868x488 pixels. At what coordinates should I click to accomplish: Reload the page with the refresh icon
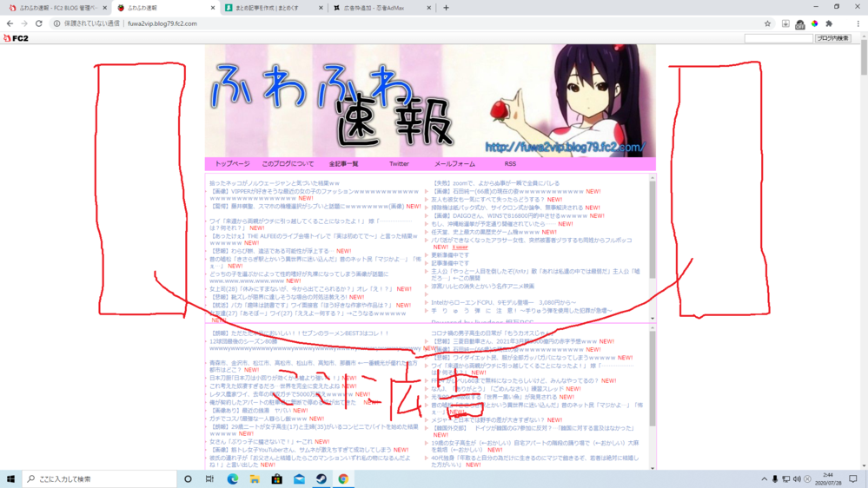[x=39, y=23]
